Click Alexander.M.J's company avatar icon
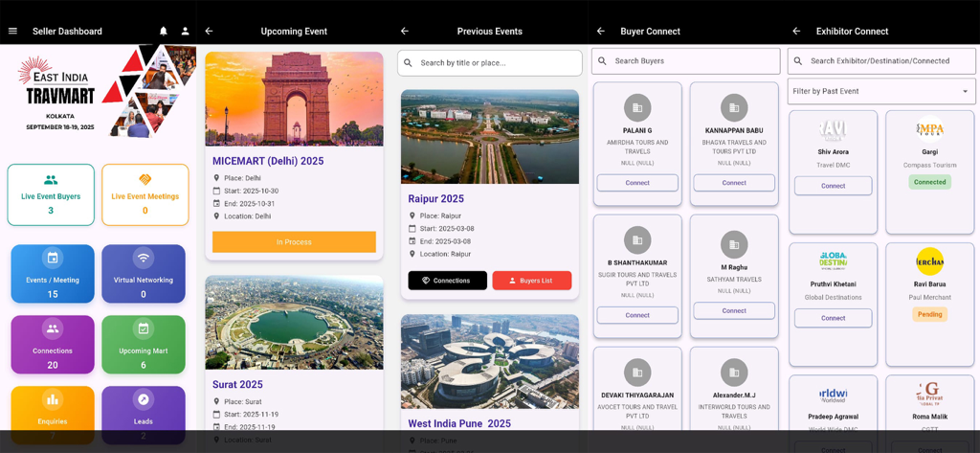Screen dimensions: 980x453 click(x=734, y=373)
